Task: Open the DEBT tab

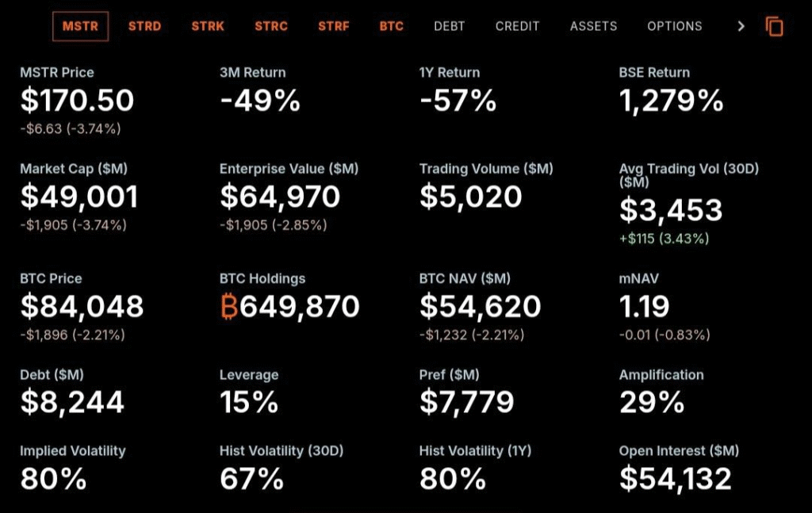Action: (450, 26)
